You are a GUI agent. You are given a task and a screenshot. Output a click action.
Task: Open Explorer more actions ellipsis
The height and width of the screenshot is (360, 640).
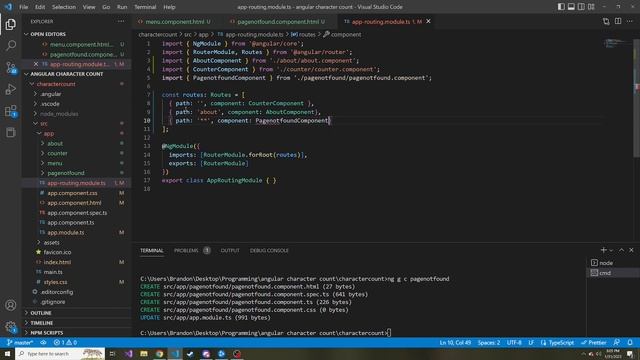(x=121, y=21)
